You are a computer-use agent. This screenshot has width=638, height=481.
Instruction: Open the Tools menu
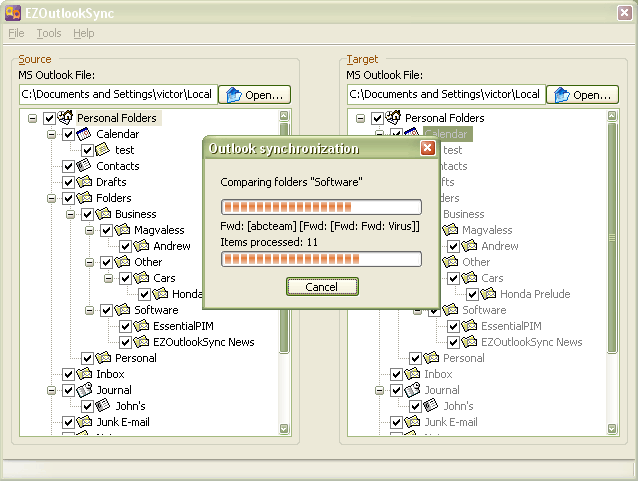(49, 33)
